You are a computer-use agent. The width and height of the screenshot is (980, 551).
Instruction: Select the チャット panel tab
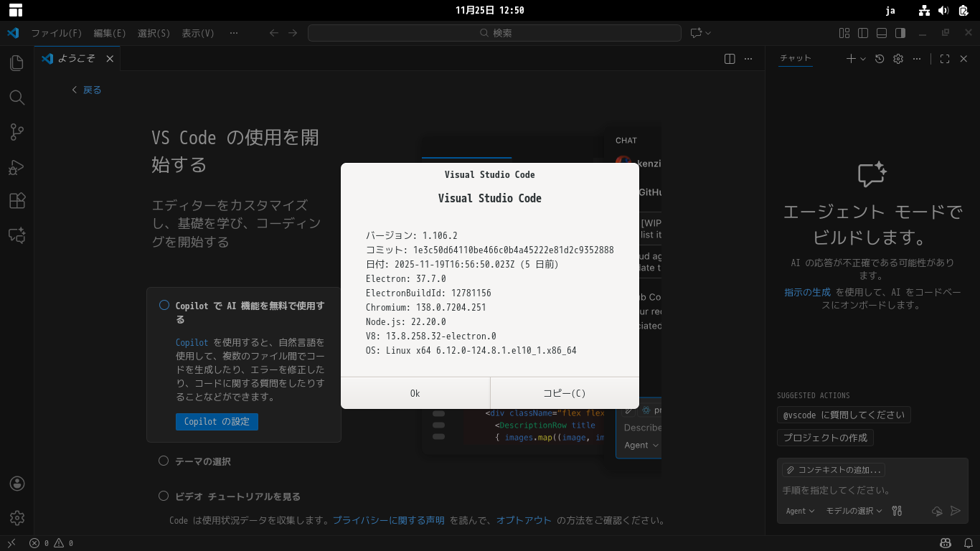tap(796, 58)
